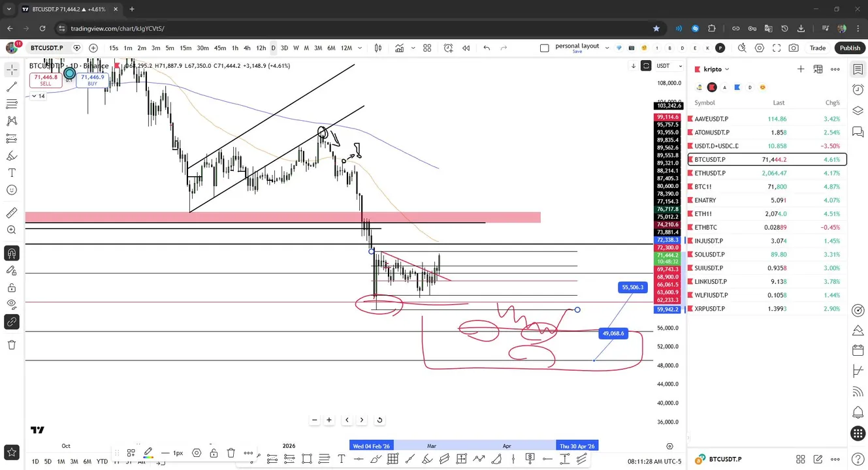Toggle the layout select checkbox square

pos(545,48)
